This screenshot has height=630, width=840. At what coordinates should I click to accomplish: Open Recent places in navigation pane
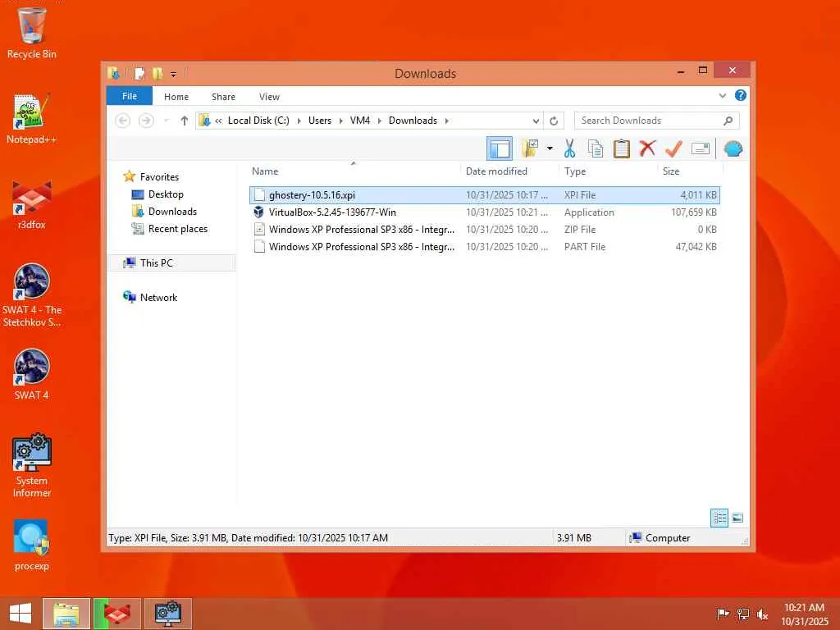(x=177, y=229)
